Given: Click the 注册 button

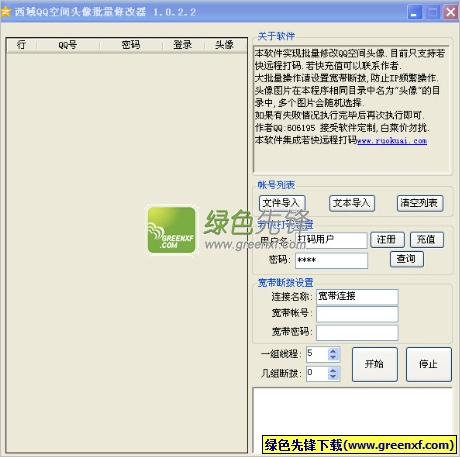Looking at the screenshot, I should click(x=387, y=240).
